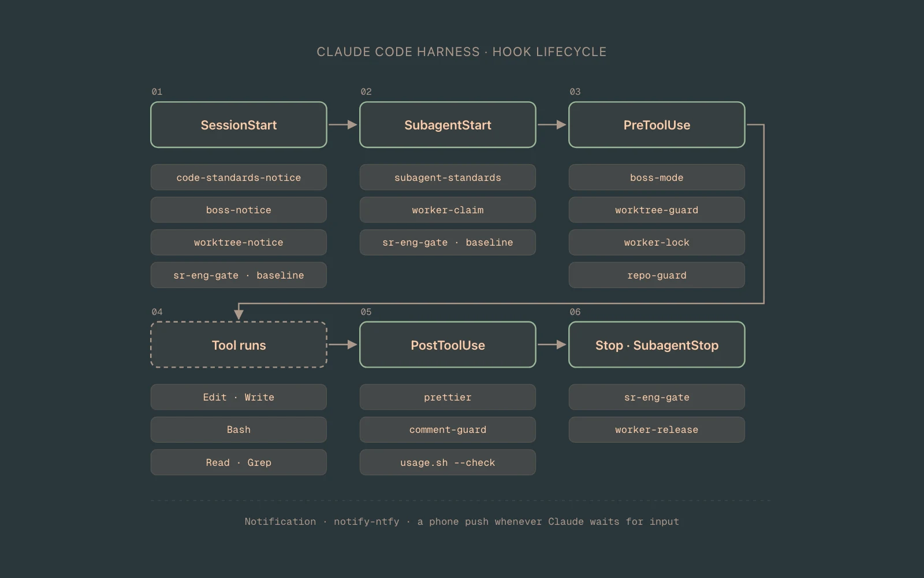Click the 02 step label above SubagentStart
The width and height of the screenshot is (924, 578).
(x=366, y=91)
